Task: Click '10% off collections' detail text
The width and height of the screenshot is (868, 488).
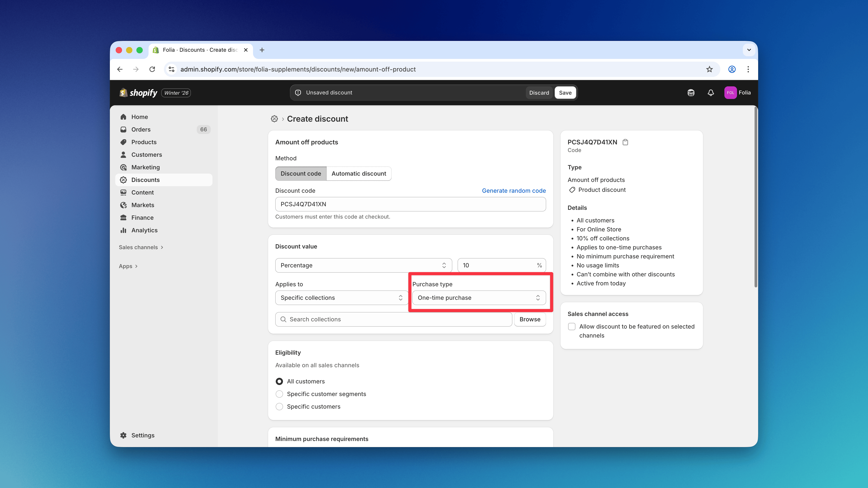Action: 603,238
